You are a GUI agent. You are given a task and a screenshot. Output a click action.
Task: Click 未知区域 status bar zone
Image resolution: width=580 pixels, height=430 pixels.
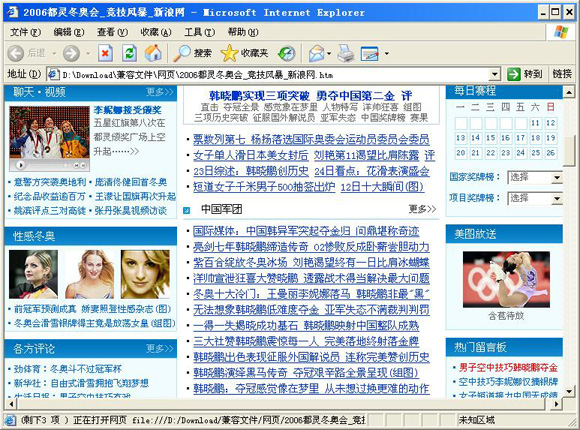477,420
